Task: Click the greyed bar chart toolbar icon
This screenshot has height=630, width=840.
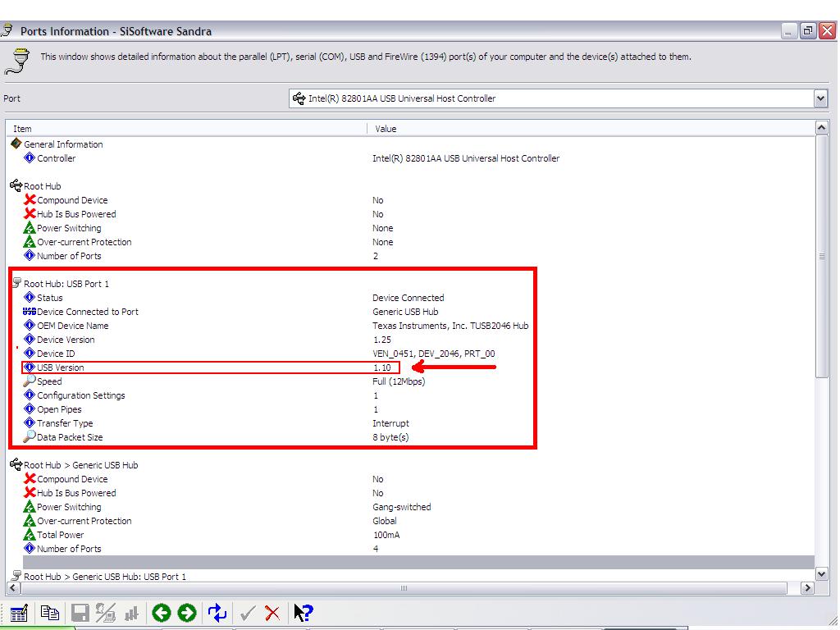Action: tap(131, 613)
